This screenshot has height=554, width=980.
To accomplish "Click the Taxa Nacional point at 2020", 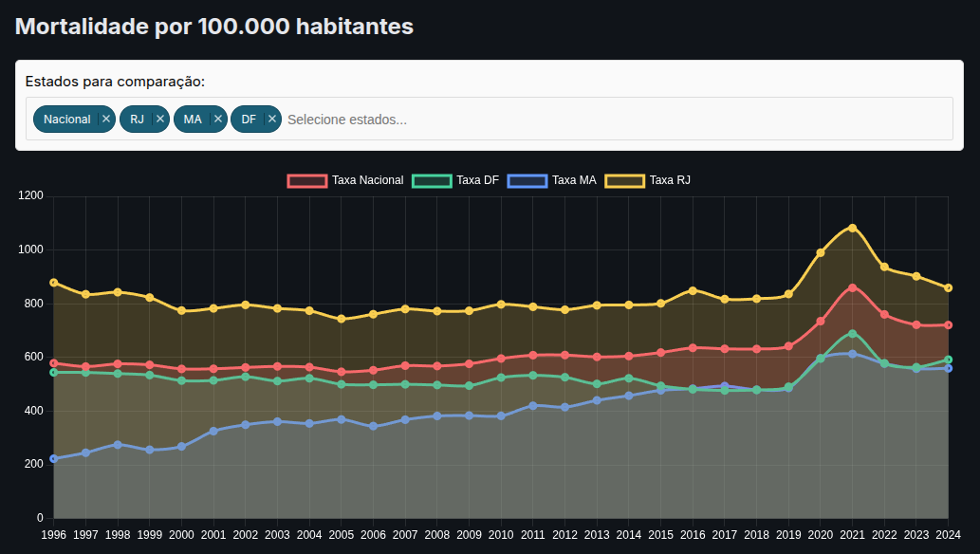I will (x=821, y=322).
